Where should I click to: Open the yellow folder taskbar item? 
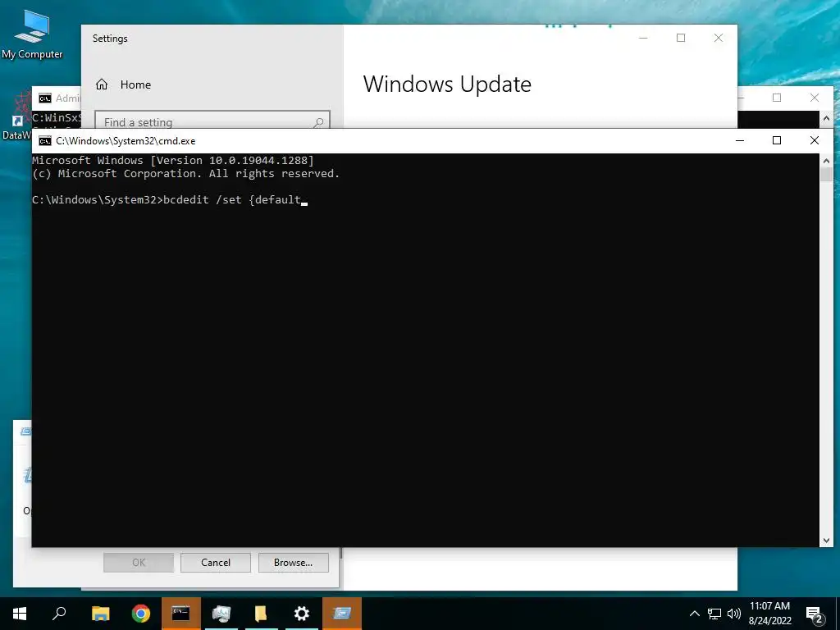click(x=261, y=614)
